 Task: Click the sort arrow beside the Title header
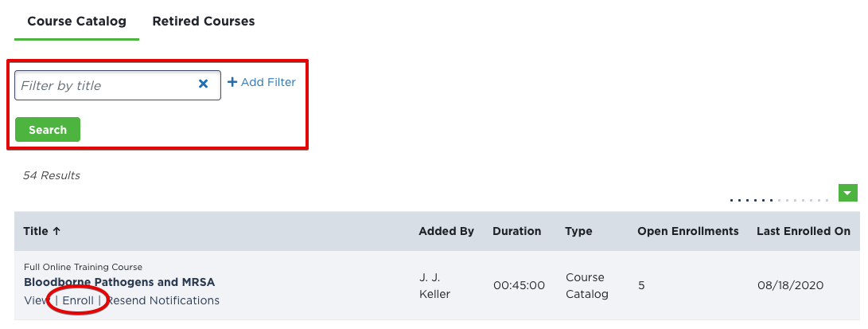coord(56,231)
